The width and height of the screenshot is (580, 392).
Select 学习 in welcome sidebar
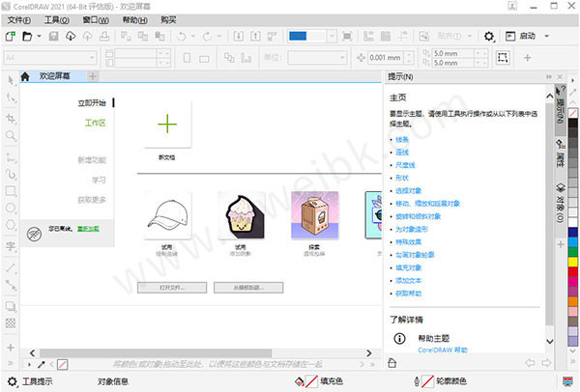[x=99, y=180]
